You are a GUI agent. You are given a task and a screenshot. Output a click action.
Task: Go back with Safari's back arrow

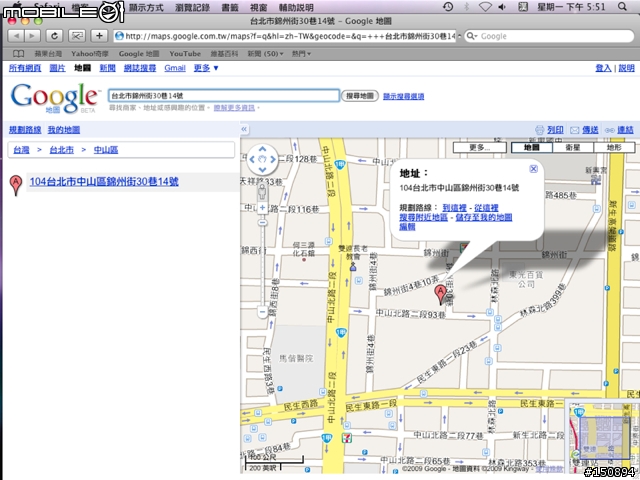pos(16,36)
